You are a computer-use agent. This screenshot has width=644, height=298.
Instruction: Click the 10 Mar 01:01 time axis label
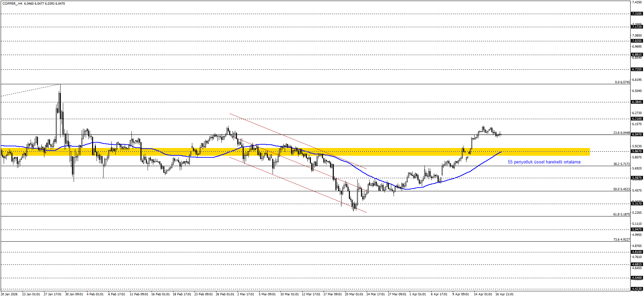pyautogui.click(x=289, y=294)
